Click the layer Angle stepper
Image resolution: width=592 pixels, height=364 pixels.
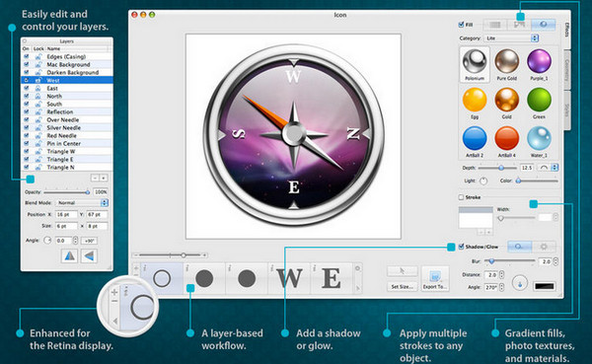pos(75,241)
